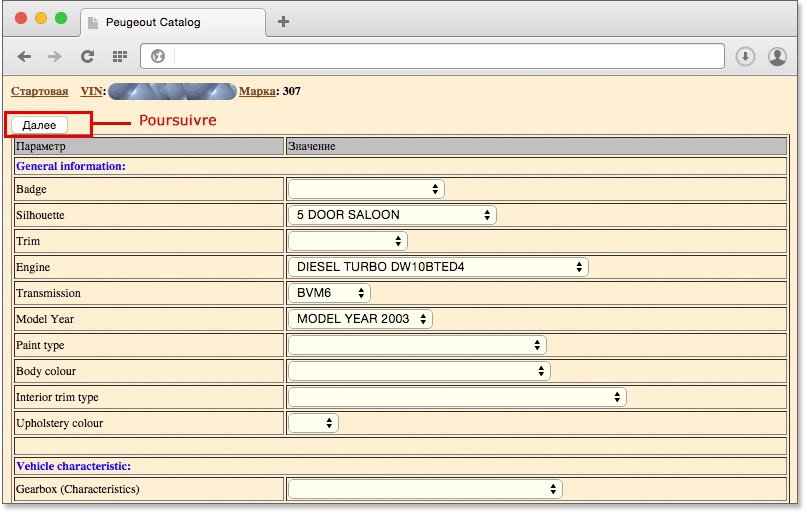This screenshot has height=516, width=808.
Task: Click the Model Year parameter label
Action: pyautogui.click(x=45, y=319)
